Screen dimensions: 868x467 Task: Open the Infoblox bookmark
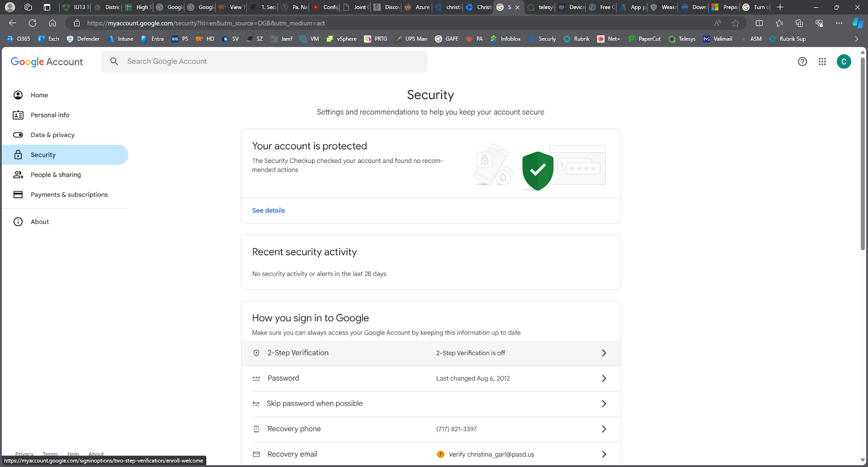505,39
